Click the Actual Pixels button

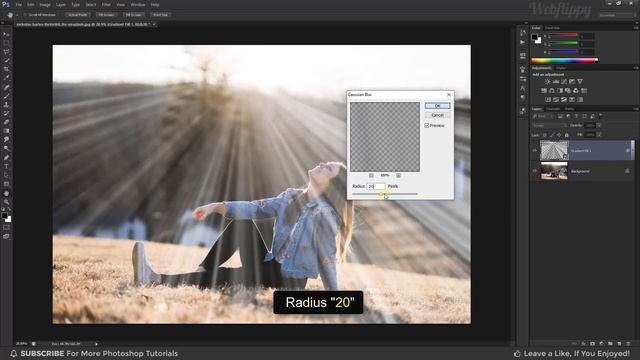[78, 15]
